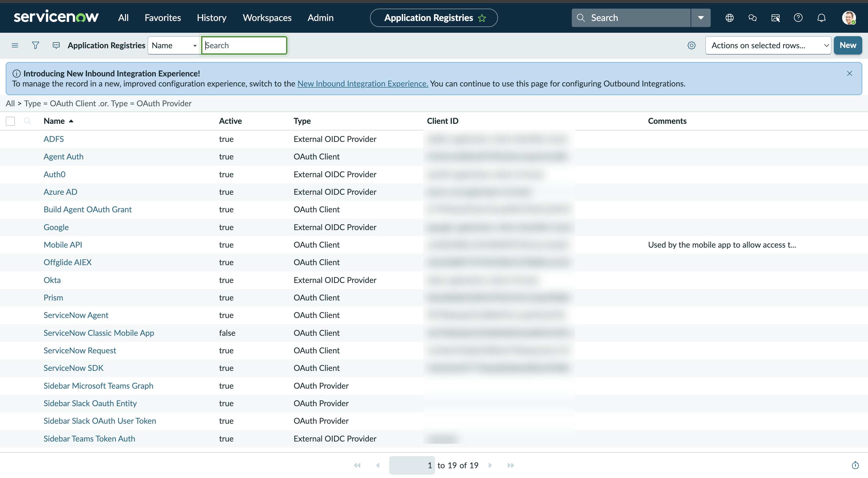Viewport: 868px width, 478px height.
Task: Open the list activity stream icon
Action: click(56, 45)
